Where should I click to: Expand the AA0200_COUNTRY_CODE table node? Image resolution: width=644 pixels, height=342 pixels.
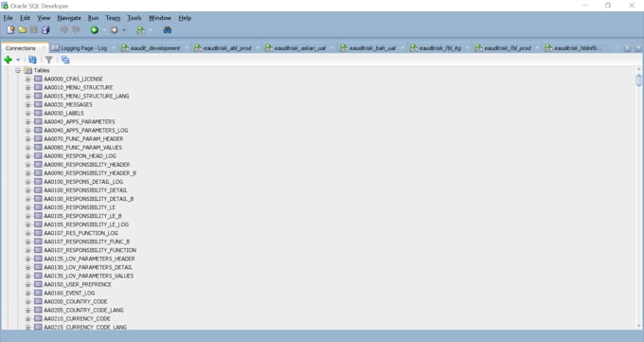point(27,301)
